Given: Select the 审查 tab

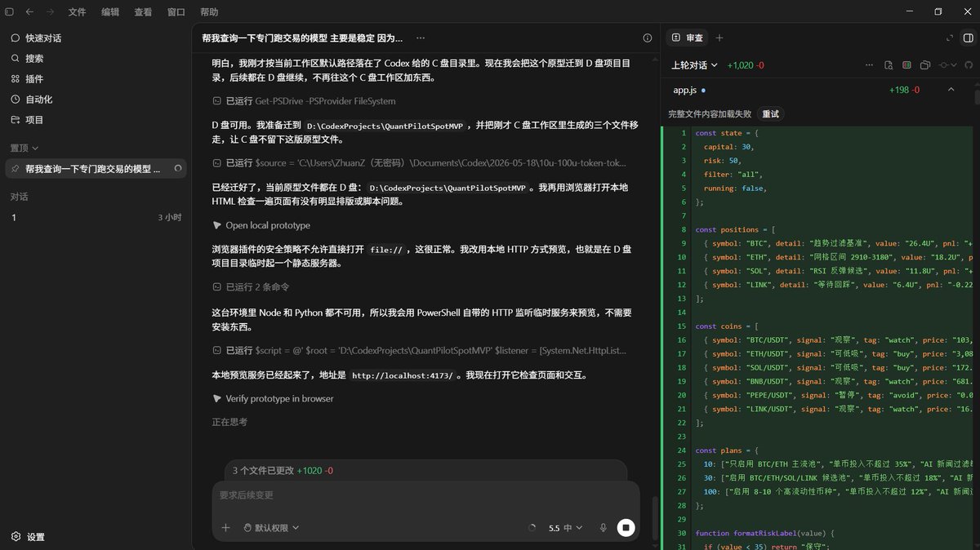Looking at the screenshot, I should point(687,38).
